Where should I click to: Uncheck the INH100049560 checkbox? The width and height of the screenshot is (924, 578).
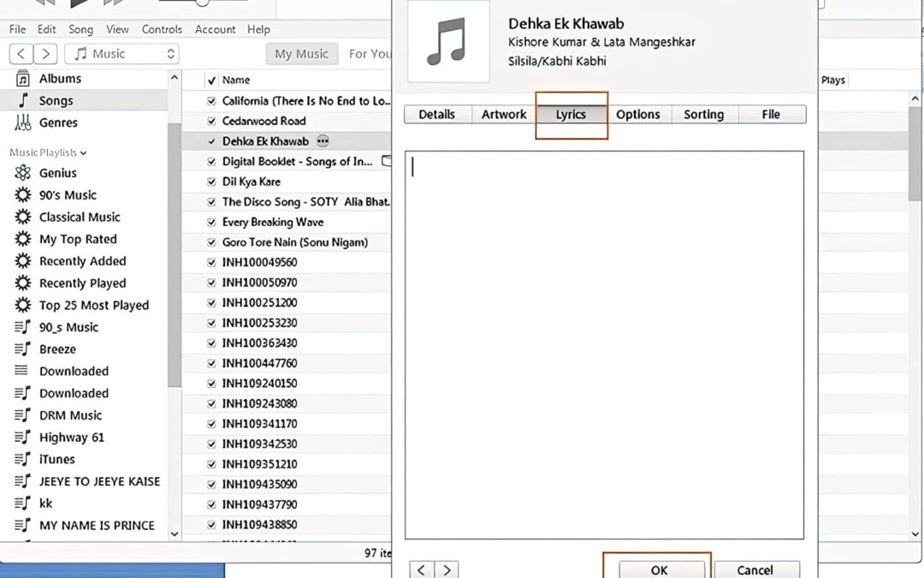[x=211, y=263]
